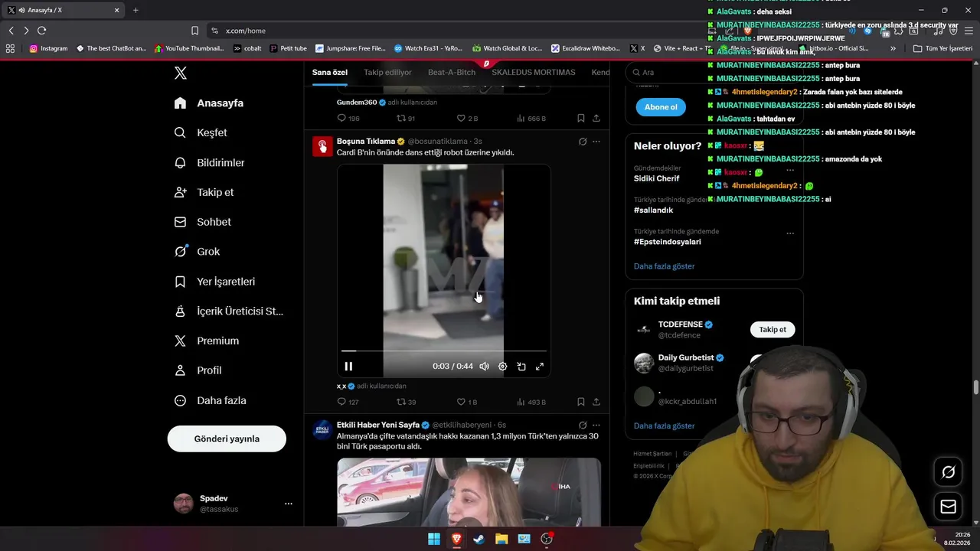The width and height of the screenshot is (980, 551).
Task: Open a new browser tab
Action: tap(136, 10)
